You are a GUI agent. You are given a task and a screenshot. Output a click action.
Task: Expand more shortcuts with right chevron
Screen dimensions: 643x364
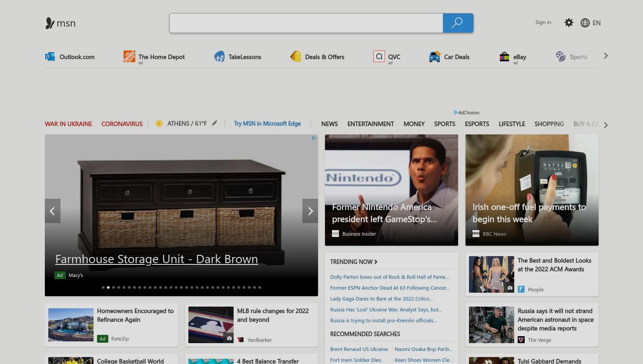pos(606,56)
